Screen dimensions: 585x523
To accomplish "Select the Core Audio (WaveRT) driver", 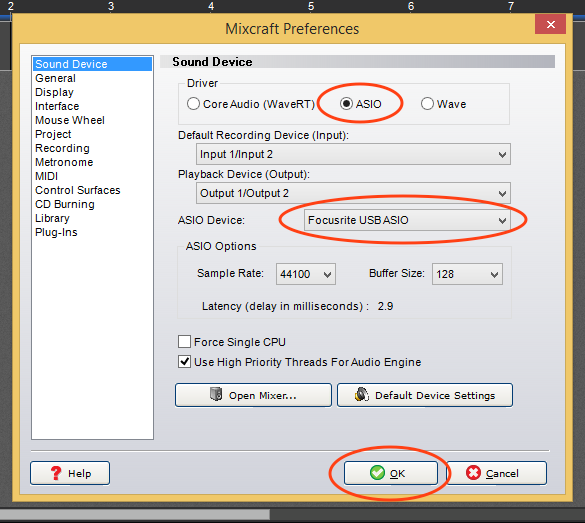I will click(x=193, y=104).
